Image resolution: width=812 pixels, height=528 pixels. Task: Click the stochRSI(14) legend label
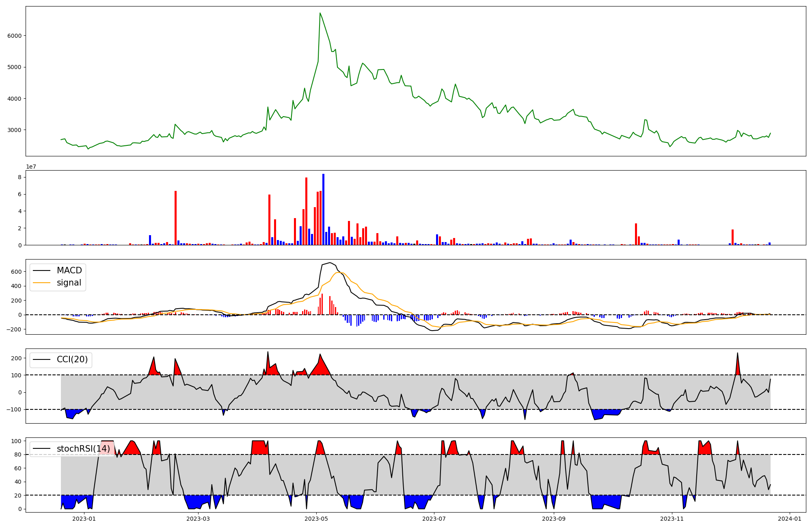click(x=83, y=449)
